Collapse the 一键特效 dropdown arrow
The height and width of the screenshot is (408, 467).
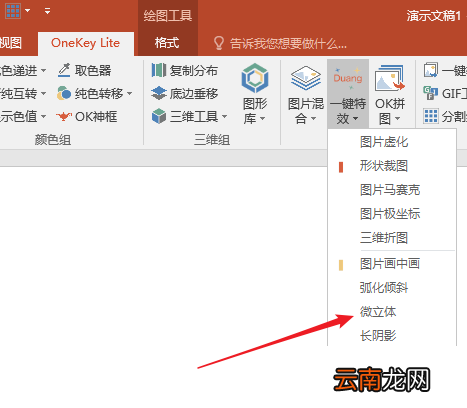(x=355, y=119)
